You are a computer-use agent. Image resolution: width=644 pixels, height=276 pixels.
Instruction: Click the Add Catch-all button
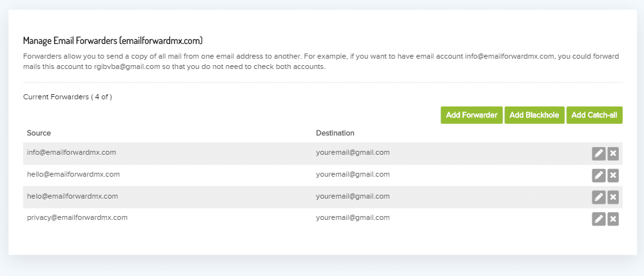point(594,115)
